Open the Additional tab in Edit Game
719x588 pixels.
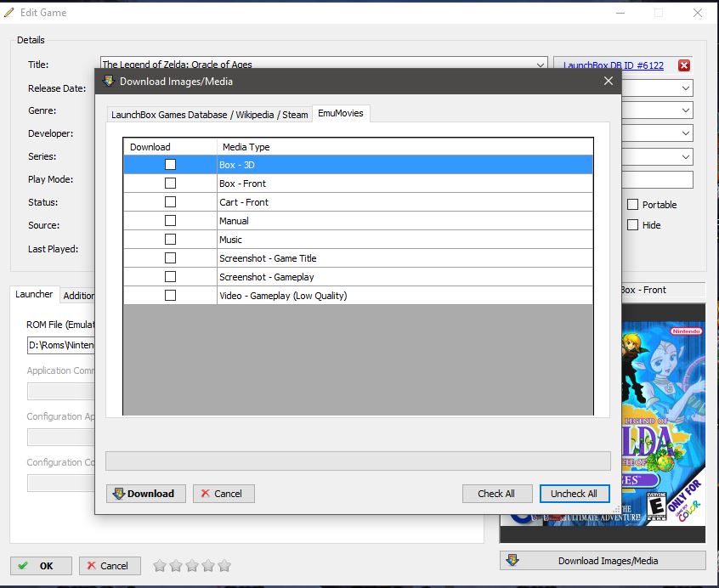[x=78, y=296]
